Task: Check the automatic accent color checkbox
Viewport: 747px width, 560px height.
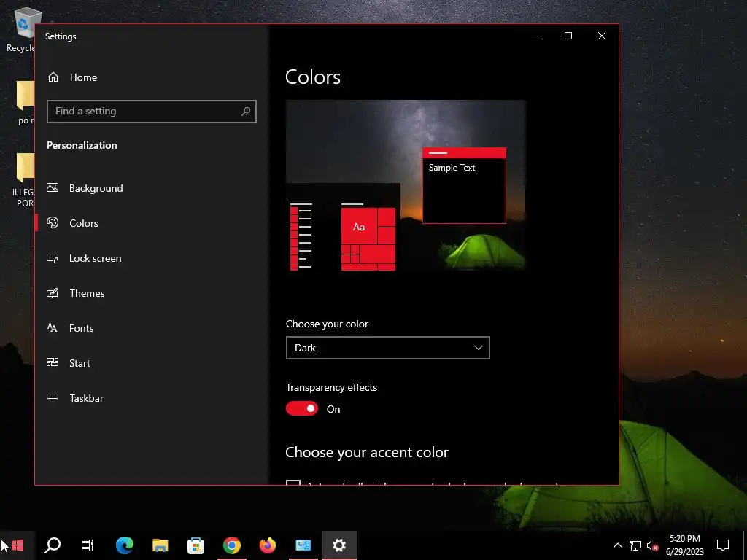Action: pos(293,483)
